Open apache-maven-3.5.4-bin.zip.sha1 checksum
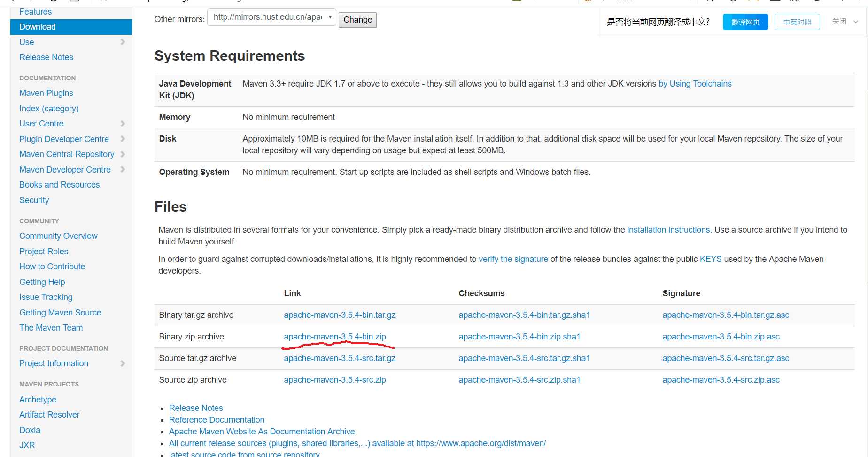Viewport: 868px width, 457px height. point(519,337)
